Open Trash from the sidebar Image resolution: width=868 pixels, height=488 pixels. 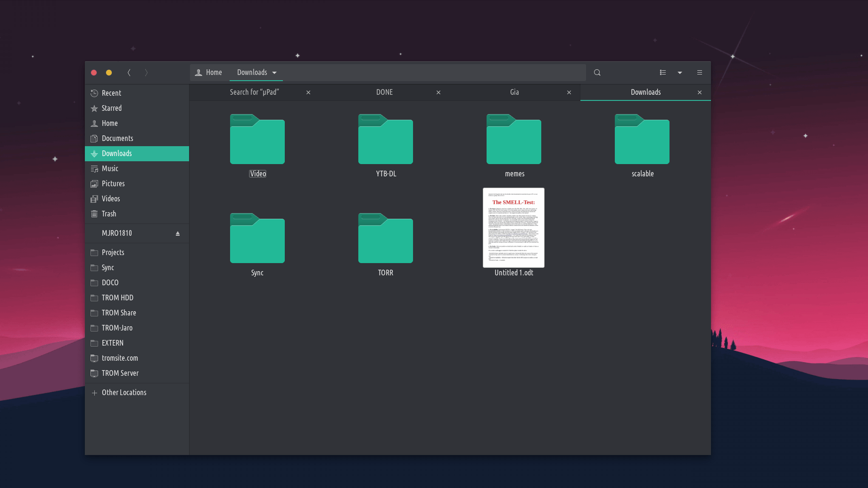tap(109, 214)
